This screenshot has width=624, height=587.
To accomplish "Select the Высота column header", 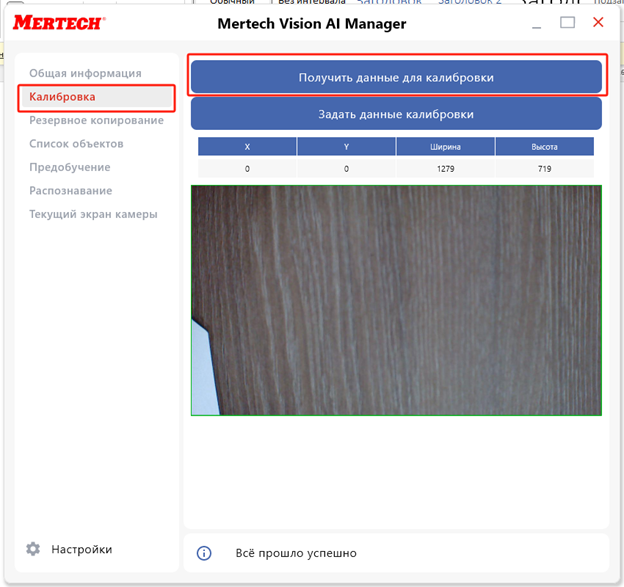I will 544,146.
